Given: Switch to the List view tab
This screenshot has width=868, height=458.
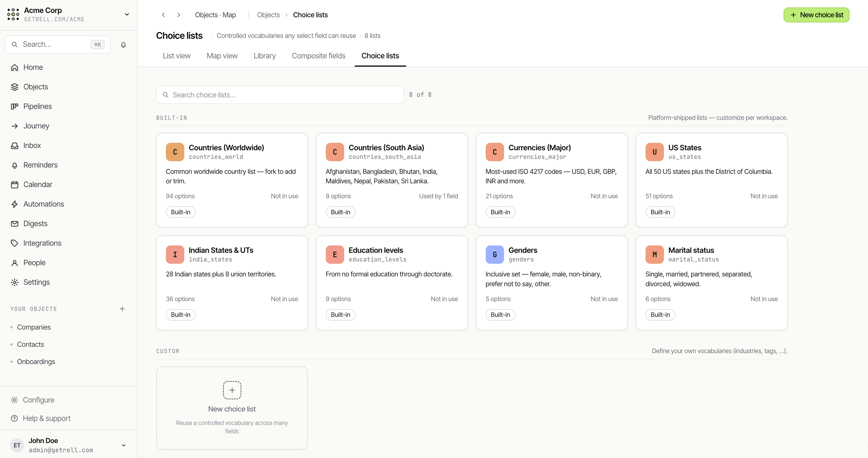Looking at the screenshot, I should coord(177,56).
